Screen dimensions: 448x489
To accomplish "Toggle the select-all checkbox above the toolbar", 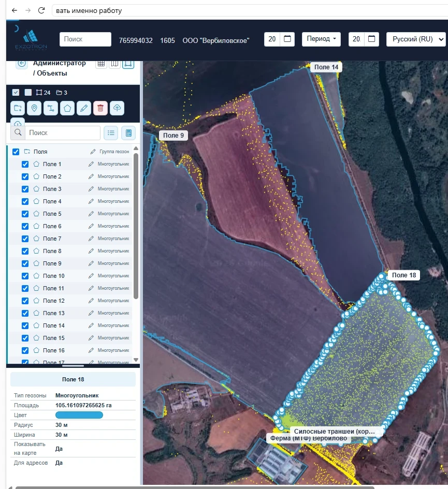I will [16, 92].
